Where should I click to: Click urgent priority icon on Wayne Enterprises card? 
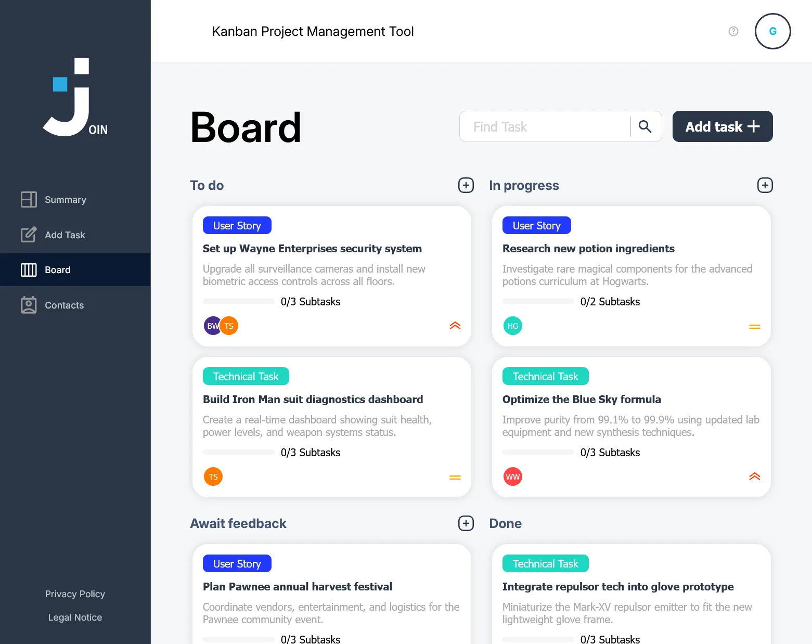455,326
